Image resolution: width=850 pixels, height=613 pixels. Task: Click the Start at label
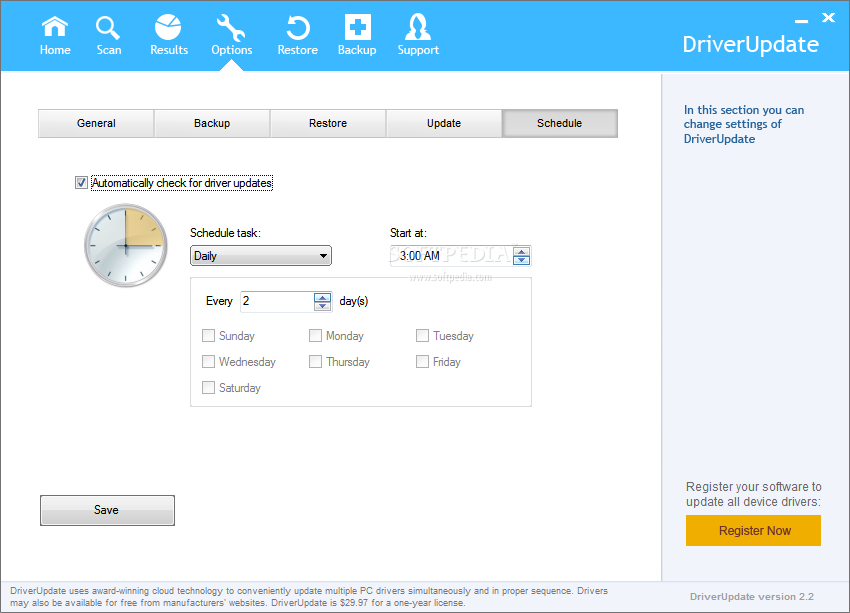(408, 233)
